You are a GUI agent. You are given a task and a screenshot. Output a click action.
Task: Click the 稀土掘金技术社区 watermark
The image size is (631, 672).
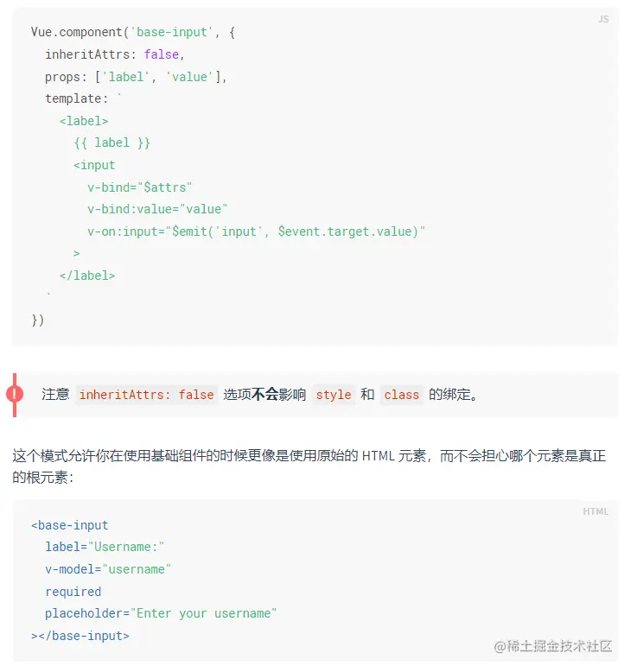[553, 646]
